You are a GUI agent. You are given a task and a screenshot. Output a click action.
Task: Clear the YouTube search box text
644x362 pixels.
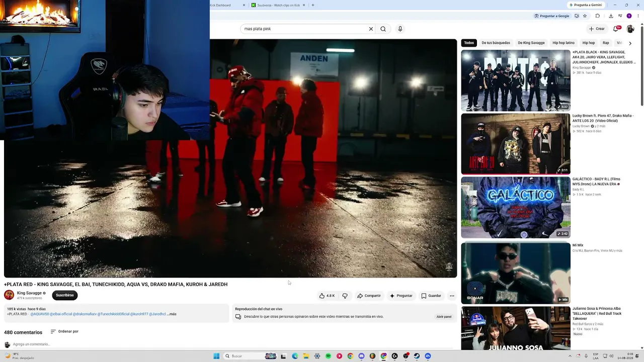[x=371, y=29]
